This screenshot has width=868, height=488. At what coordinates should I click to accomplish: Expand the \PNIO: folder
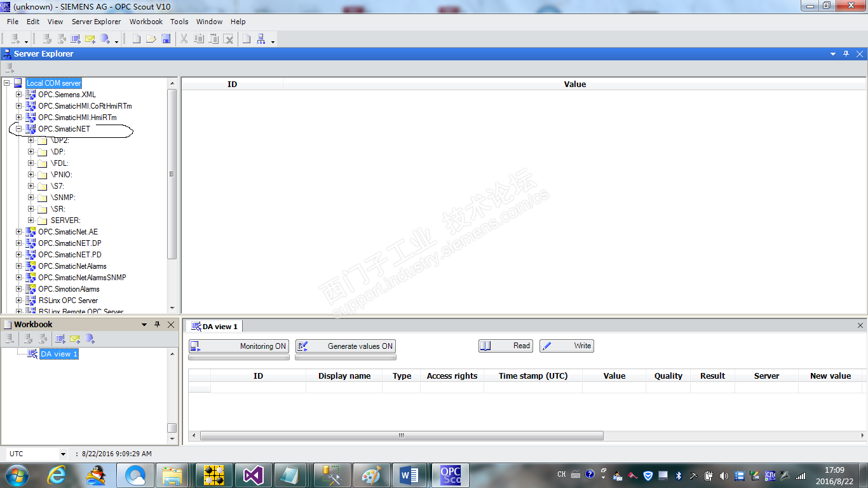pyautogui.click(x=31, y=175)
